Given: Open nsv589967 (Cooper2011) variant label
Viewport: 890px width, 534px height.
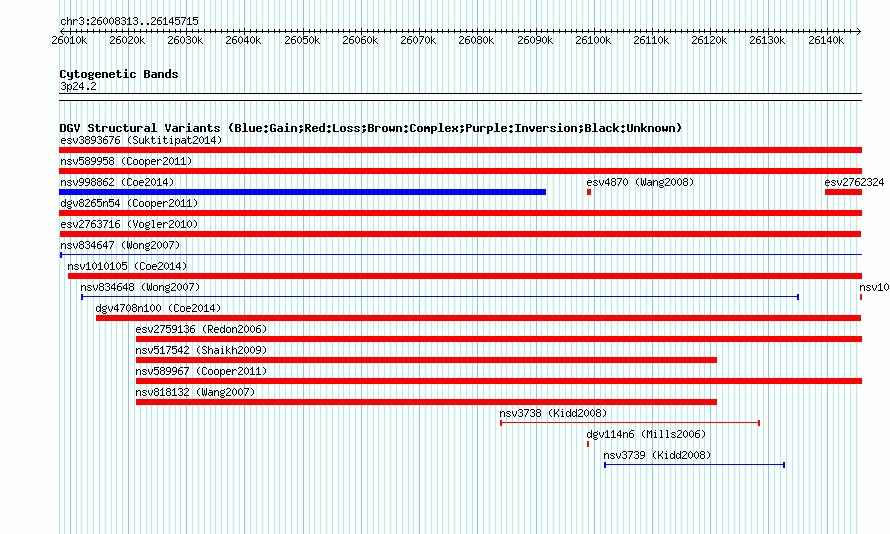Looking at the screenshot, I should click(201, 371).
